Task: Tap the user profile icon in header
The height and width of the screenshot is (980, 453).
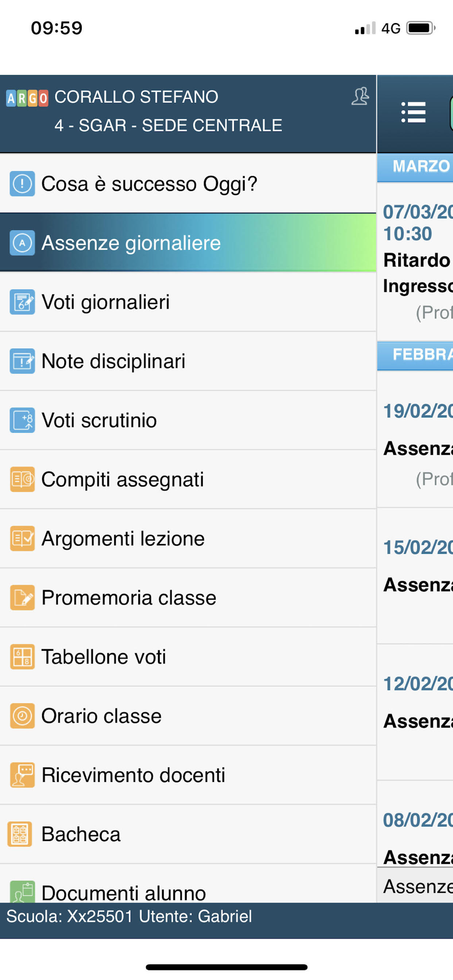Action: tap(360, 97)
